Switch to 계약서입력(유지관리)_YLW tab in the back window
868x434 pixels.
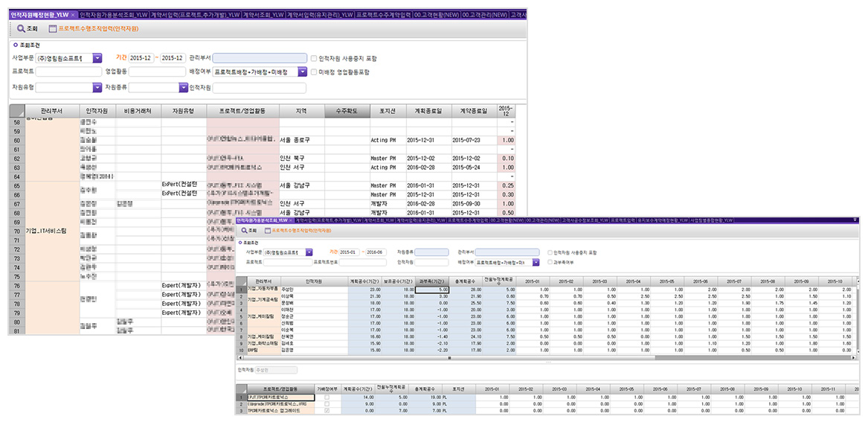click(x=319, y=14)
